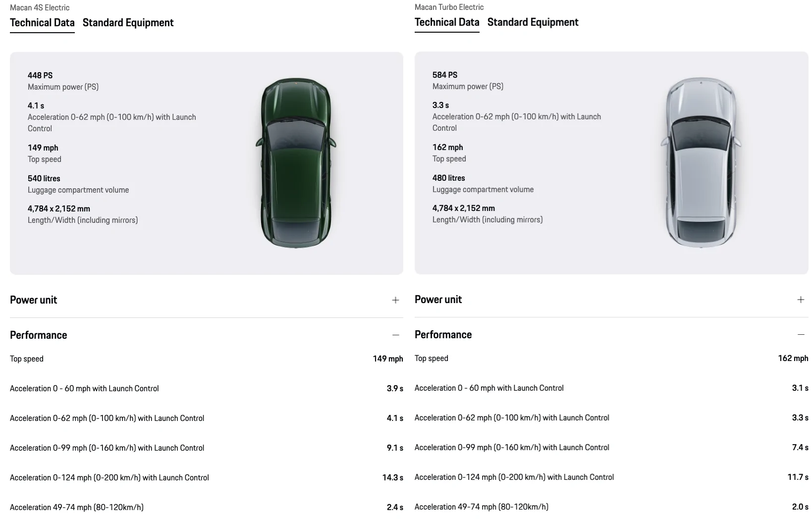Open Standard Equipment tab for Macan 4S Electric
The height and width of the screenshot is (519, 812).
(128, 23)
